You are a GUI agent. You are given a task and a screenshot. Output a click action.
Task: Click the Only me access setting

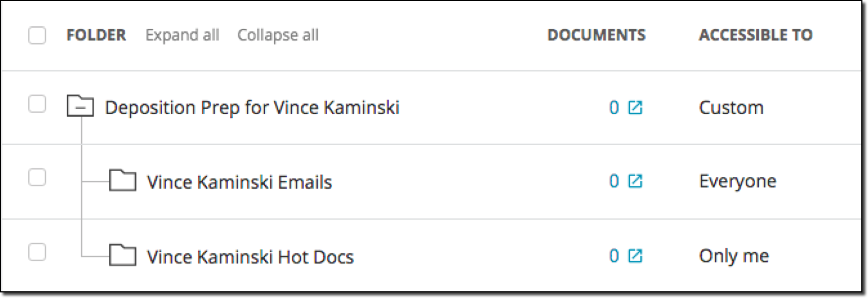tap(734, 256)
